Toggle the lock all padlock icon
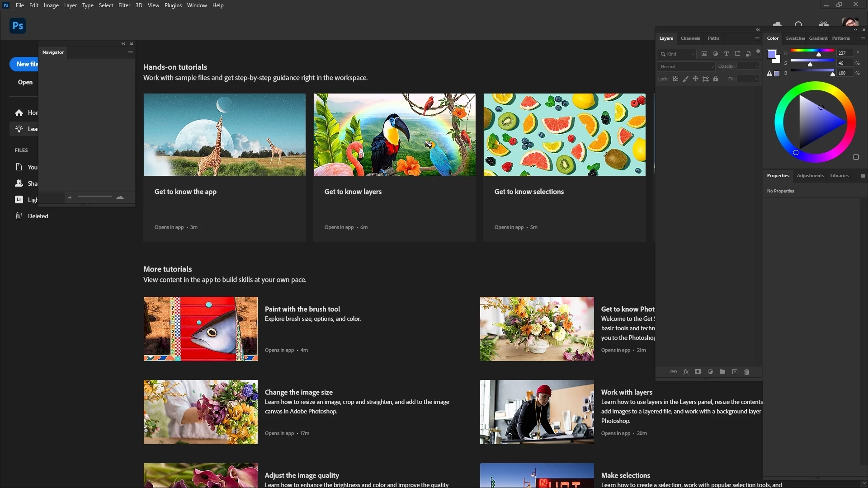 coord(716,79)
